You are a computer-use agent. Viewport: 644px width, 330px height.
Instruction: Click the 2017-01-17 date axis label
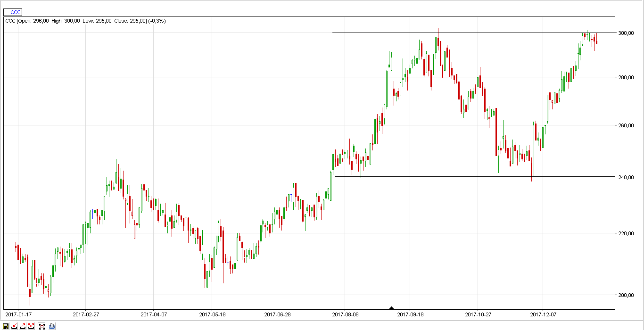18,314
